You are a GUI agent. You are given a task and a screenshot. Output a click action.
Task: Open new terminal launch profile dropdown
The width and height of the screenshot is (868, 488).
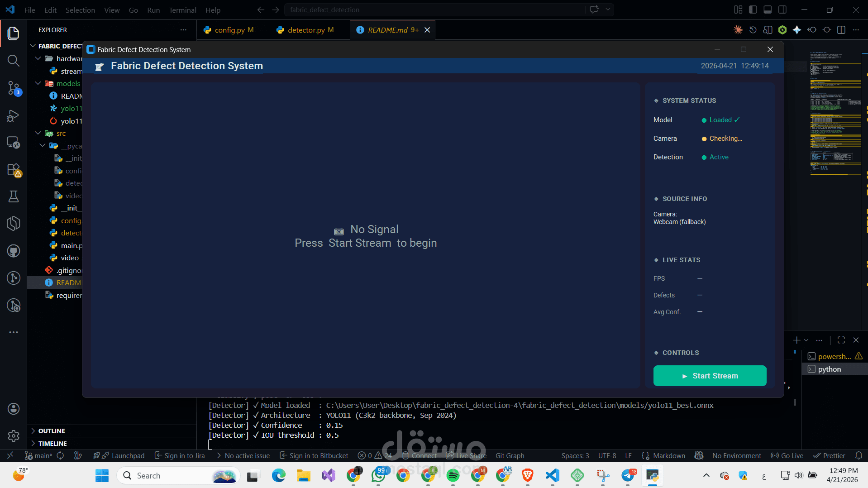pos(806,340)
